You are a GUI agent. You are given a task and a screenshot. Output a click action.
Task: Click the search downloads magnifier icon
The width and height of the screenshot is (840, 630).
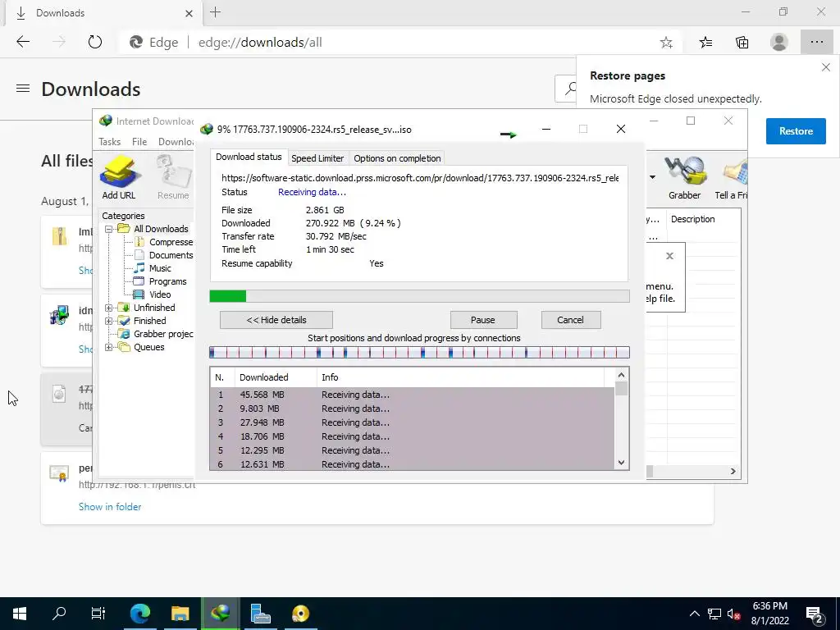click(570, 89)
